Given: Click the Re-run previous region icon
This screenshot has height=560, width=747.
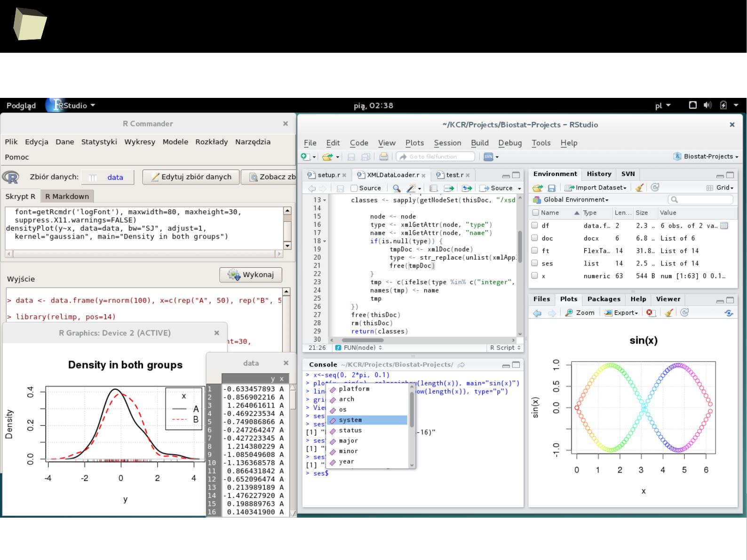Looking at the screenshot, I should point(467,188).
